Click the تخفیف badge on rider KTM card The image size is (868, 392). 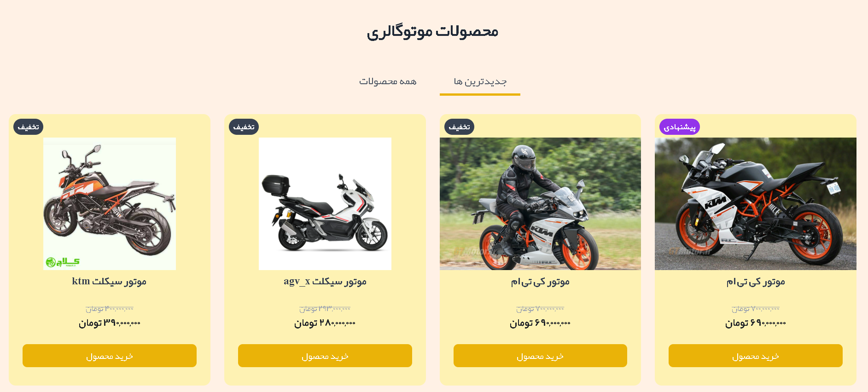tap(459, 127)
